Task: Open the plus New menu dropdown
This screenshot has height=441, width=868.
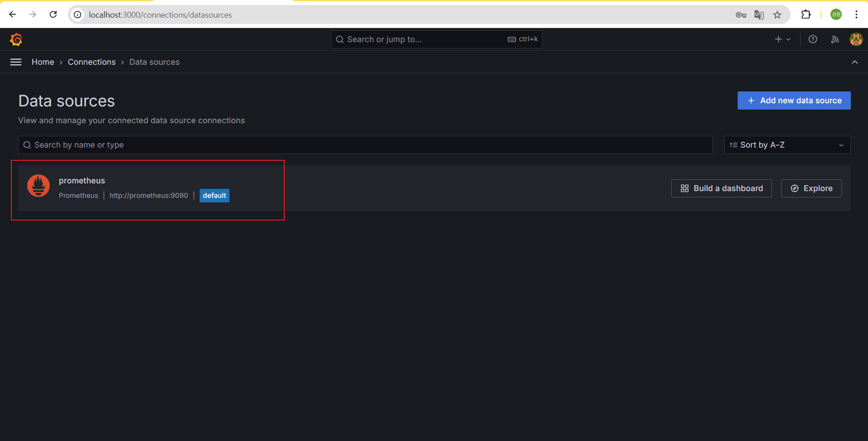Action: (782, 39)
